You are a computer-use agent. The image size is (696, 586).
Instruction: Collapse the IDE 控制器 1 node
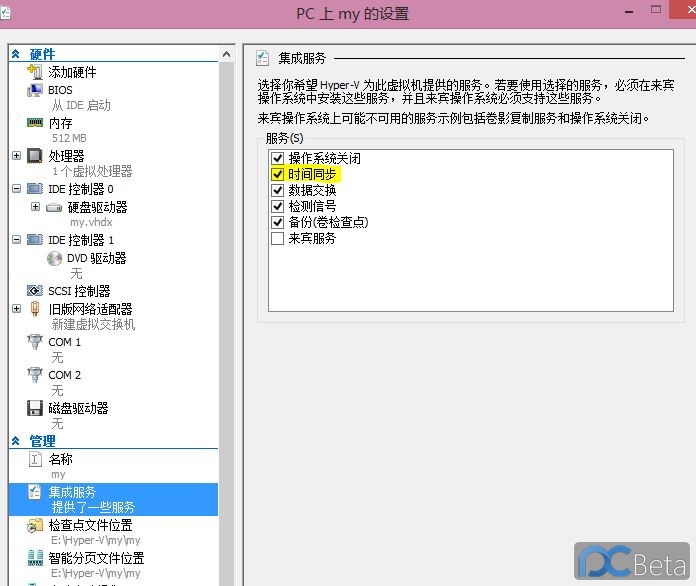[16, 240]
